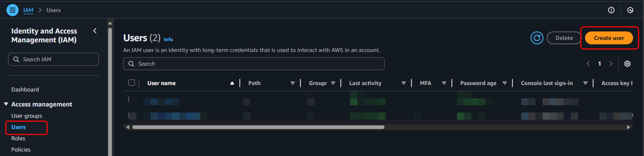This screenshot has width=644, height=156.
Task: Focus the users Search input field
Action: click(x=254, y=64)
